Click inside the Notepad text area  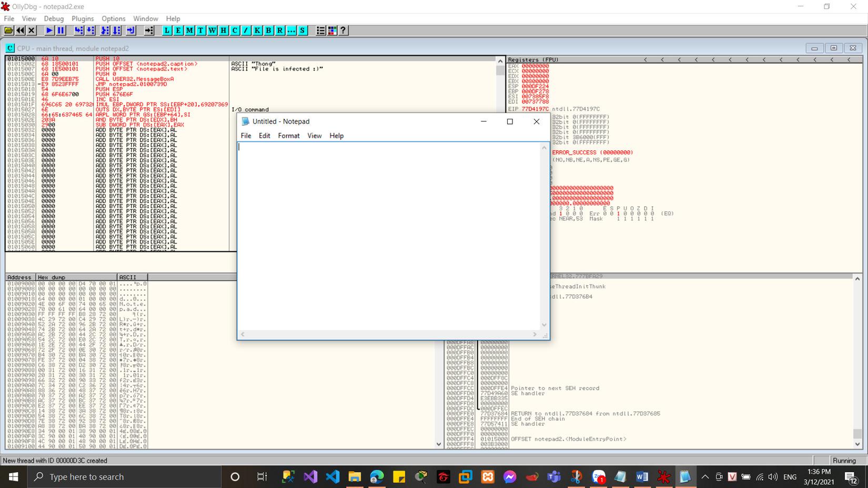389,237
